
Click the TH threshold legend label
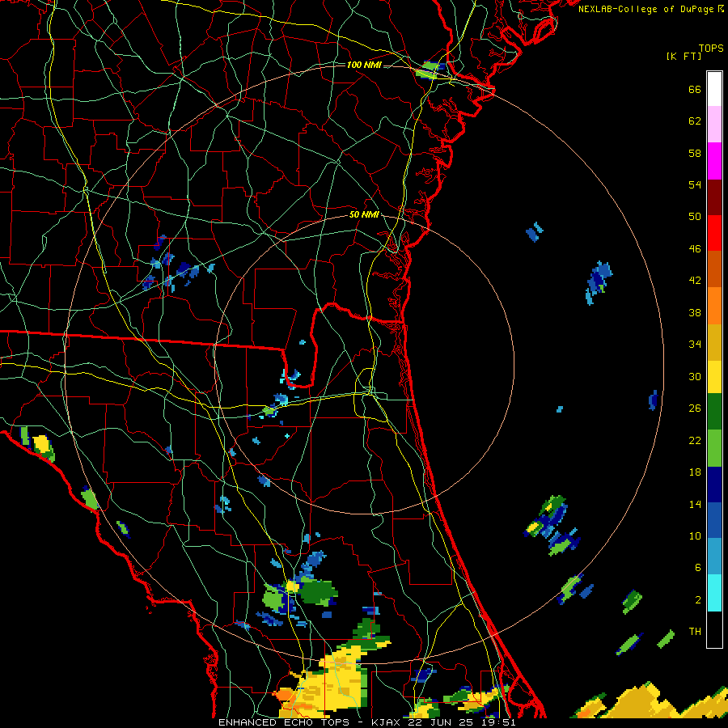click(x=695, y=632)
